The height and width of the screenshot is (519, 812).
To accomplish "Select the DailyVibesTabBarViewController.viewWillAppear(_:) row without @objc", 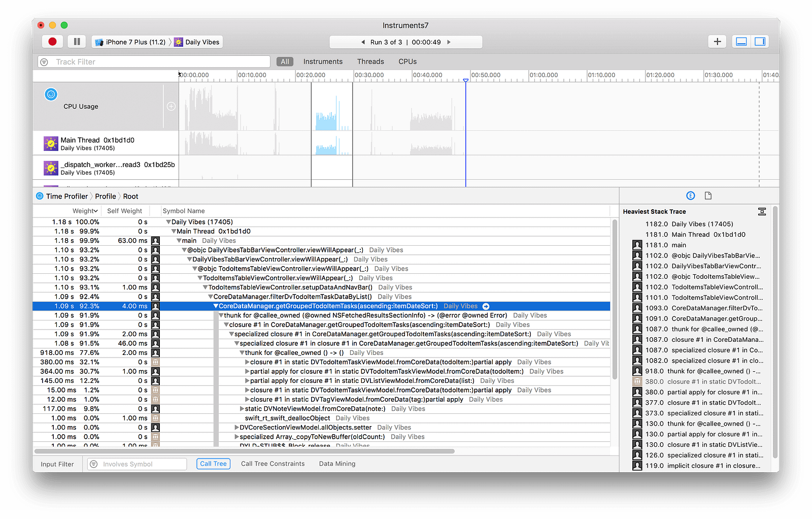I will tap(321, 259).
